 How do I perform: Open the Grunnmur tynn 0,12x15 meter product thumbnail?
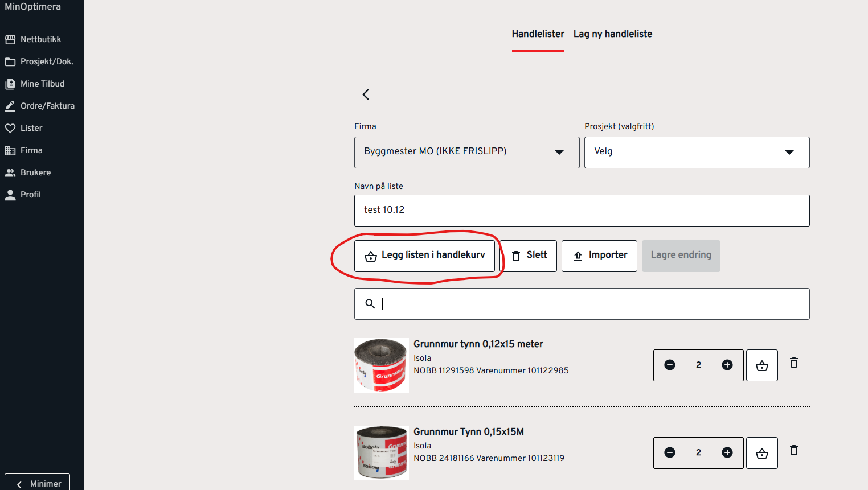(381, 365)
